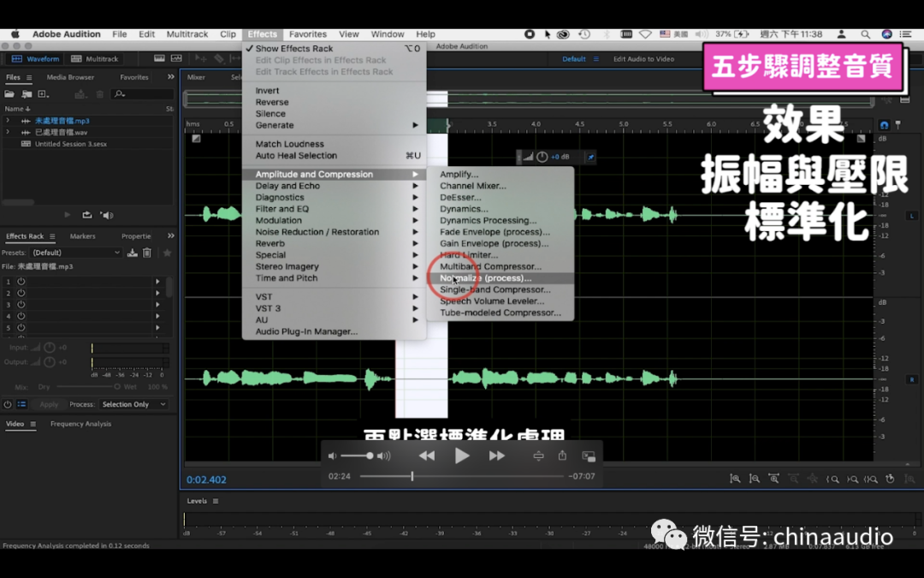Image resolution: width=924 pixels, height=578 pixels.
Task: Click the loop playback icon in Files panel
Action: (87, 215)
